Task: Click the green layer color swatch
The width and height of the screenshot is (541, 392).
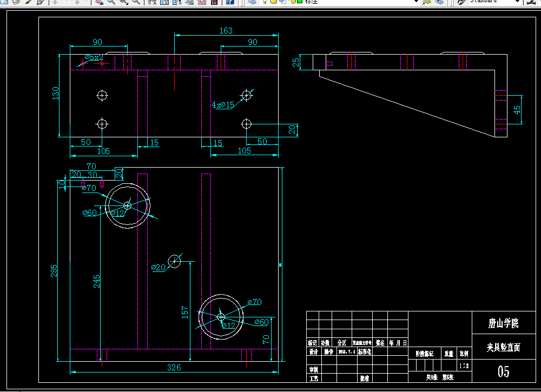Action: coord(300,2)
